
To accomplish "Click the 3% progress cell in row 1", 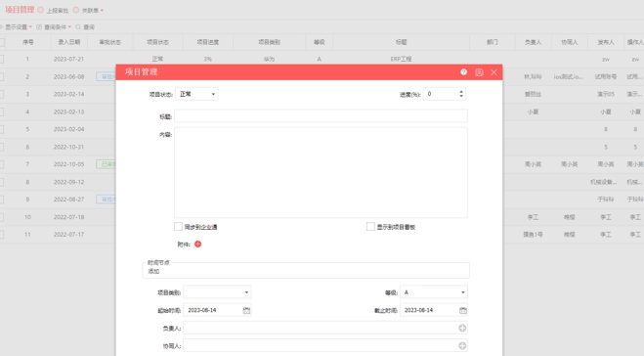I will tap(208, 60).
